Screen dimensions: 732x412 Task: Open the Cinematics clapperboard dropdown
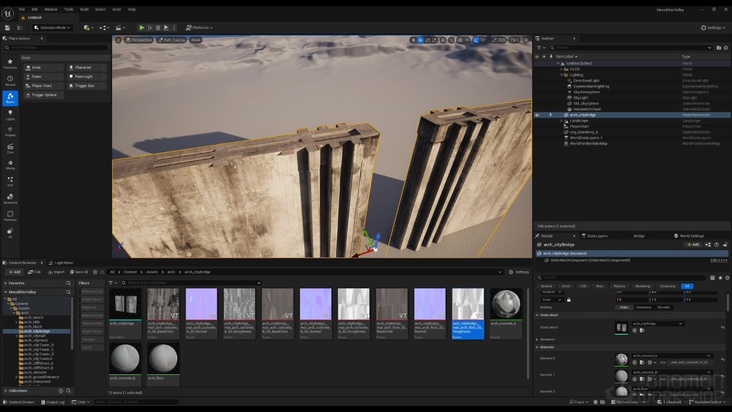click(x=120, y=28)
